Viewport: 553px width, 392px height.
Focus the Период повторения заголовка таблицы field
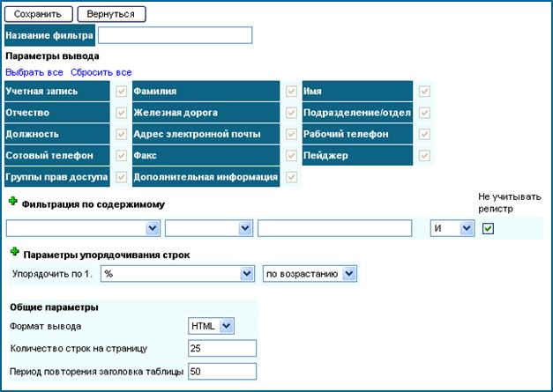coord(222,372)
